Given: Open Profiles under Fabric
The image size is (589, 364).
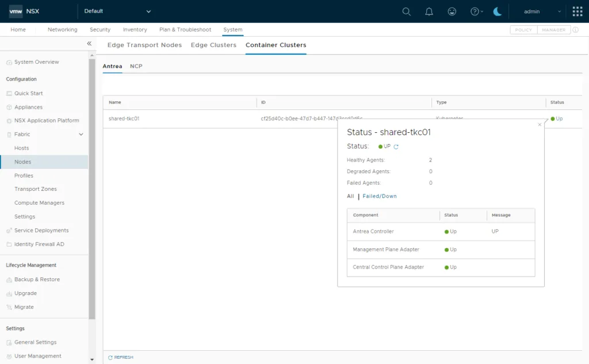Looking at the screenshot, I should (x=24, y=175).
